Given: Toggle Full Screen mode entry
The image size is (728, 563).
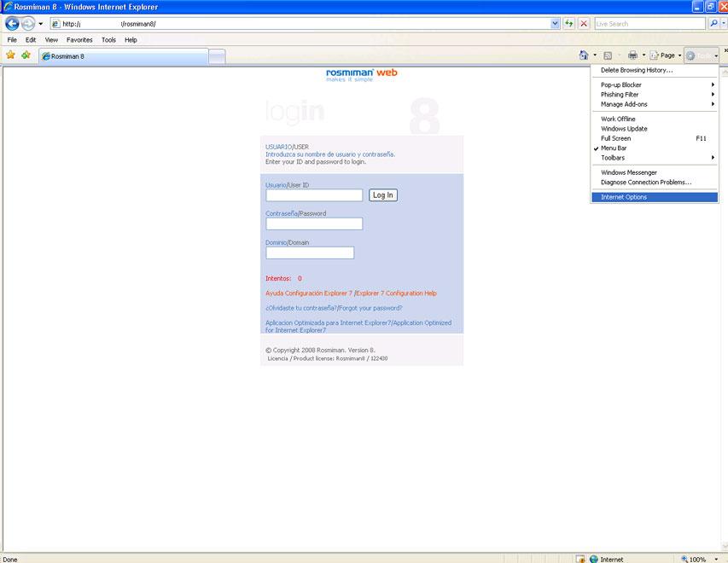Looking at the screenshot, I should (x=655, y=138).
